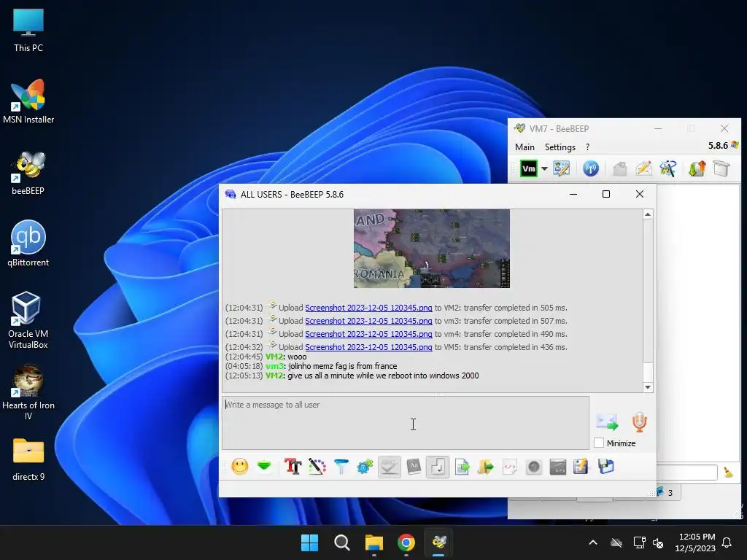Click the blue broadcast antenna icon
The image size is (747, 560).
591,168
